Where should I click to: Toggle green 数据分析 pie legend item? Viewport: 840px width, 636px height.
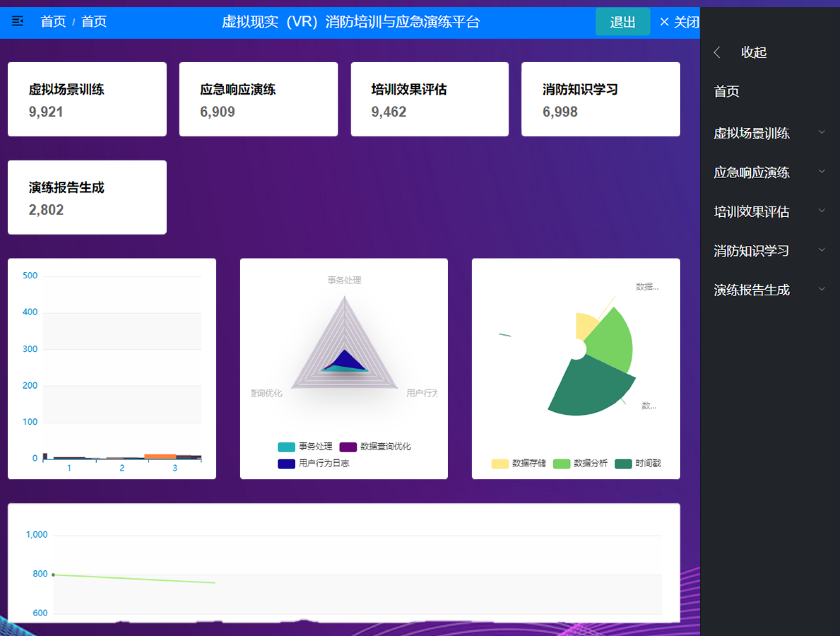[x=561, y=464]
